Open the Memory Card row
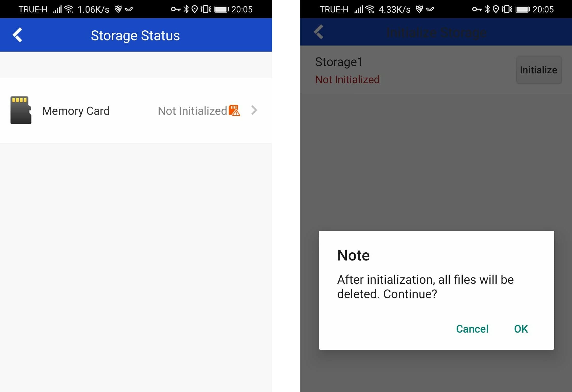This screenshot has width=572, height=392. tap(136, 110)
